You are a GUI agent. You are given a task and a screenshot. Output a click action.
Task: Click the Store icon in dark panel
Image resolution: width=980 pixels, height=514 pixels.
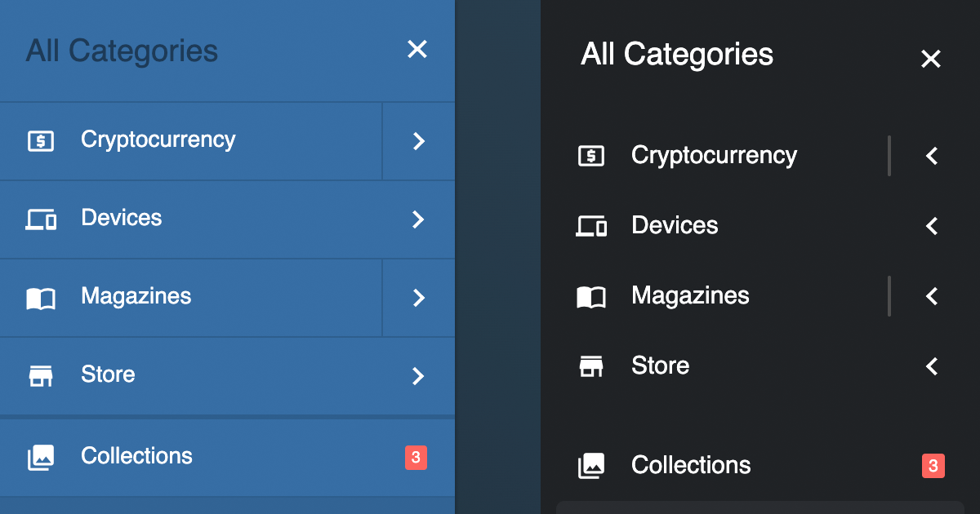coord(591,366)
